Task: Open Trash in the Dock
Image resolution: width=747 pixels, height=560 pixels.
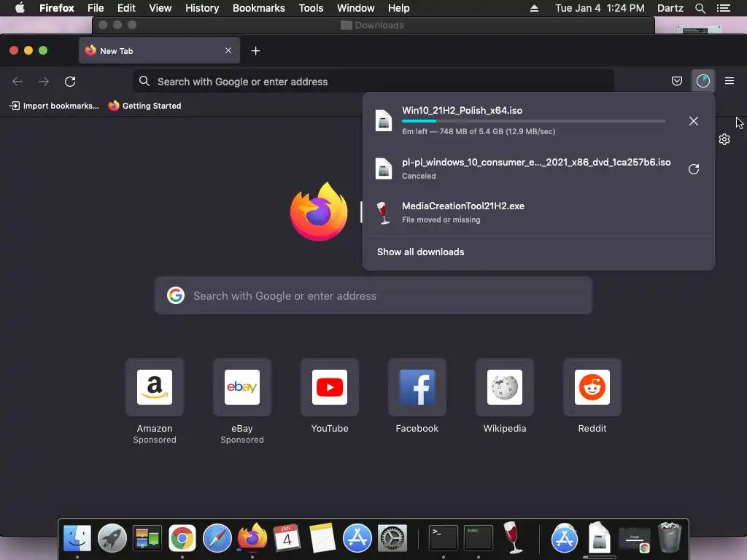Action: (670, 537)
